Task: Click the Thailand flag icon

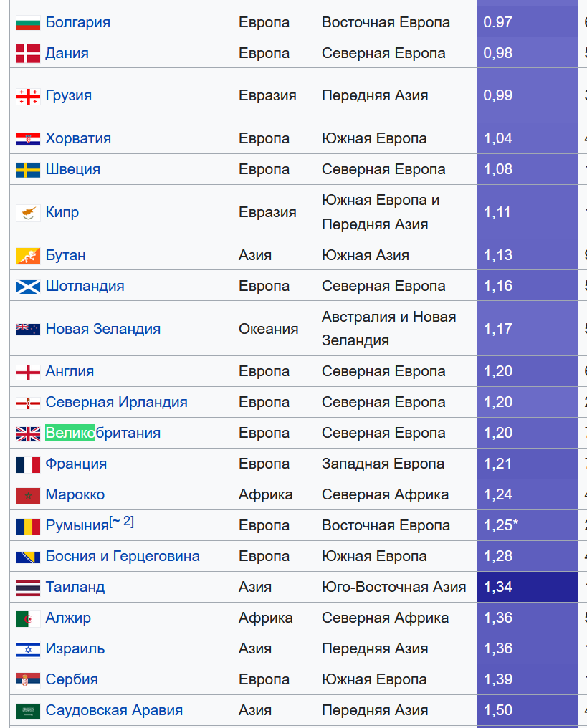Action: coord(28,588)
